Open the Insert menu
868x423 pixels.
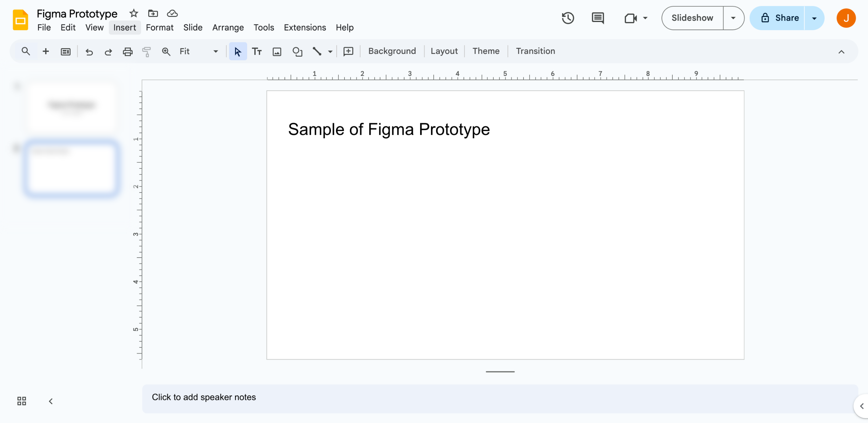(x=124, y=27)
